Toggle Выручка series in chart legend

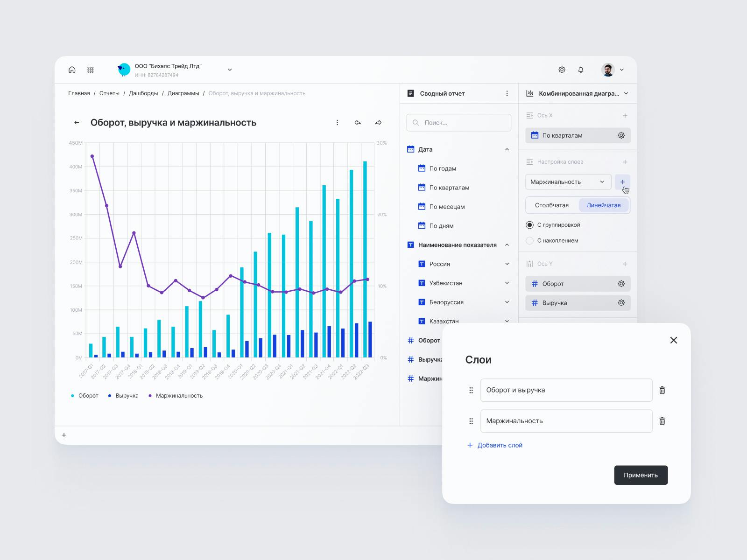[123, 396]
